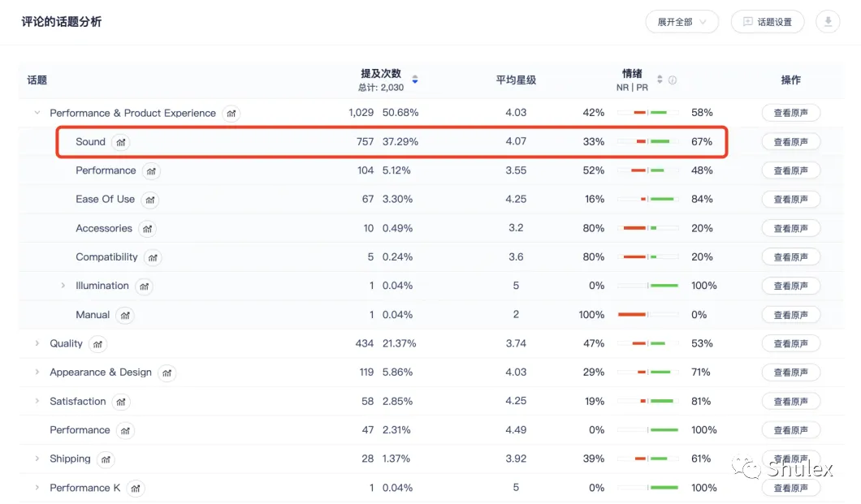Image resolution: width=861 pixels, height=504 pixels.
Task: Collapse the Performance & Product Experience topic
Action: [37, 113]
